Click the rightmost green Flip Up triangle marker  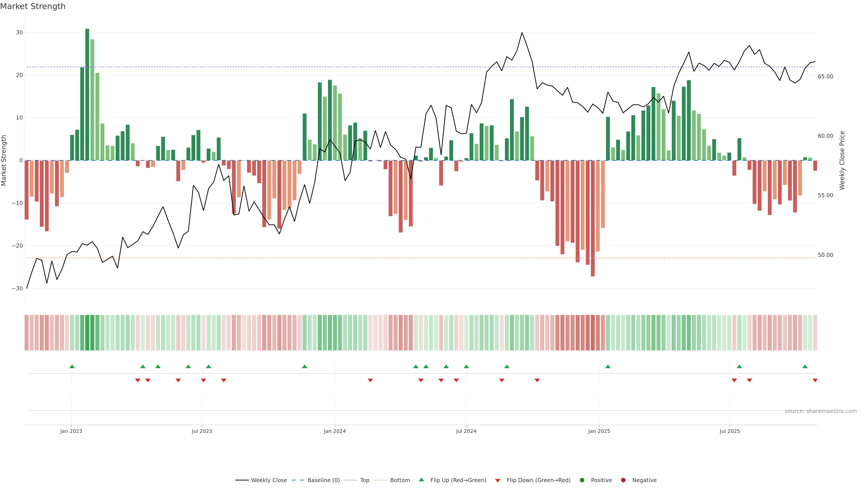point(805,366)
